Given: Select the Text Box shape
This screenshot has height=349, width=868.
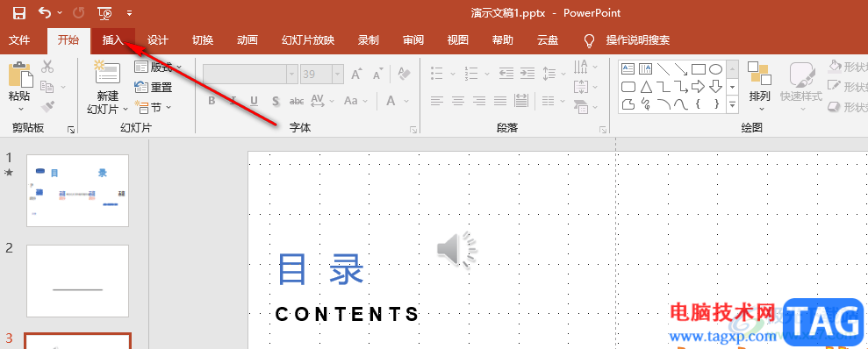Looking at the screenshot, I should 628,69.
